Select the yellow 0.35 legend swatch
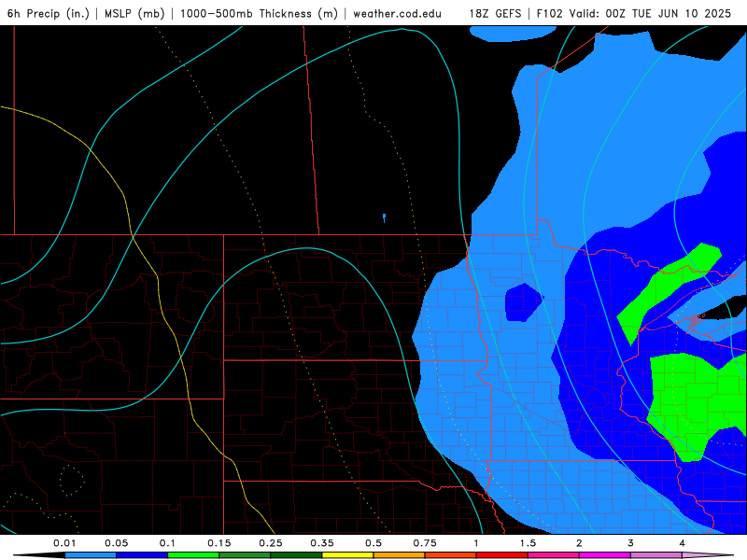 coord(347,555)
